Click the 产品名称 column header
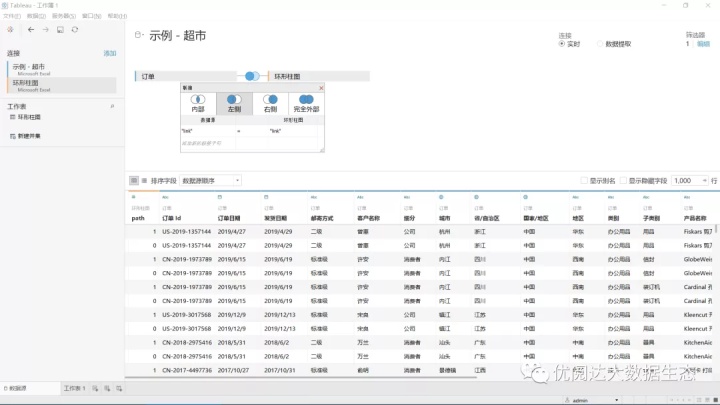Screen dimensions: 720x405 [x=695, y=218]
